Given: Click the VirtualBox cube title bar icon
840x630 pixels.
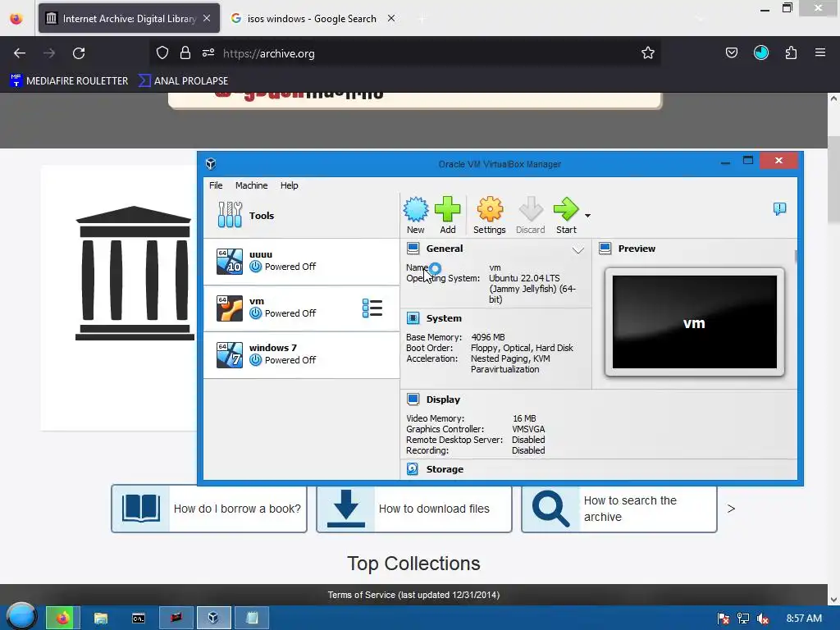Looking at the screenshot, I should (211, 163).
